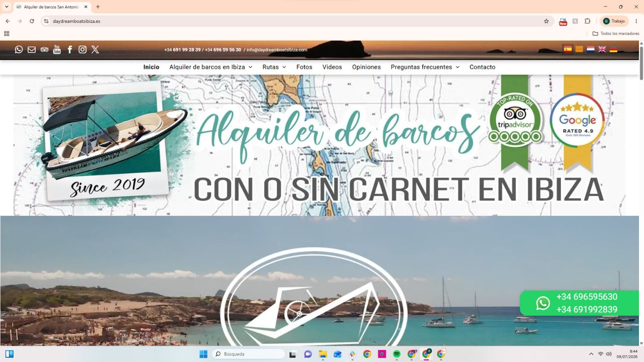Reload the page
This screenshot has height=362, width=644.
click(x=32, y=21)
